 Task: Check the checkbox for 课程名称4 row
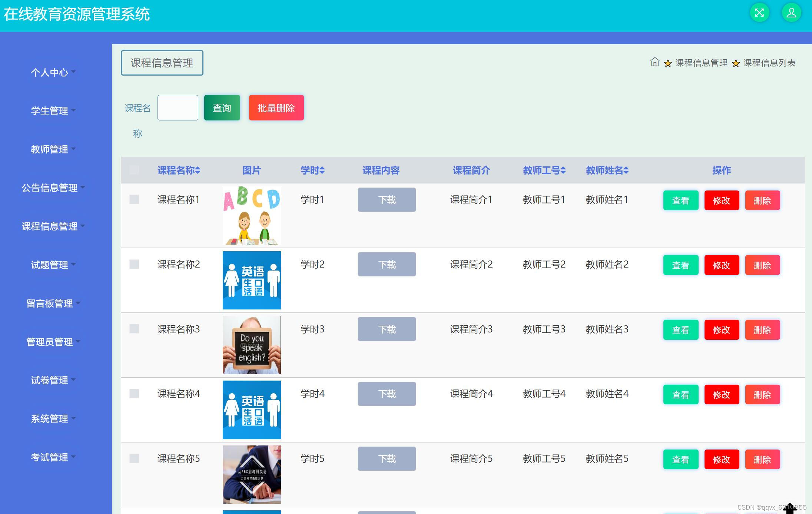[x=134, y=394]
